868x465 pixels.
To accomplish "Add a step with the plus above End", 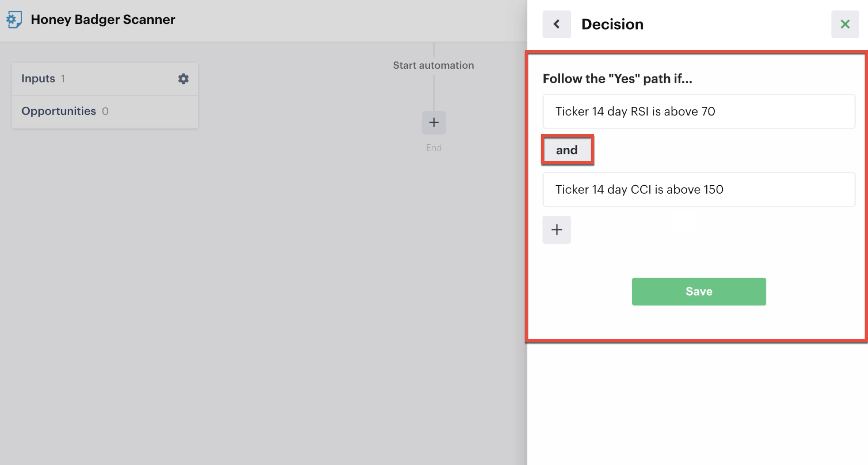I will pos(434,122).
